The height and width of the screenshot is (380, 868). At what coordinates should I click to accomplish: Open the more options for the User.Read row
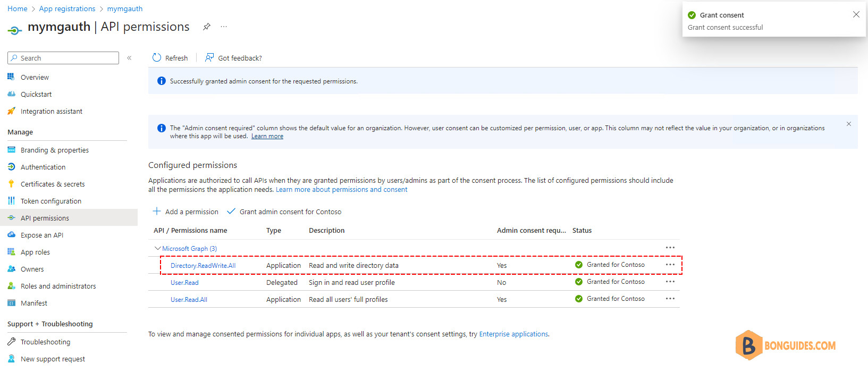670,282
